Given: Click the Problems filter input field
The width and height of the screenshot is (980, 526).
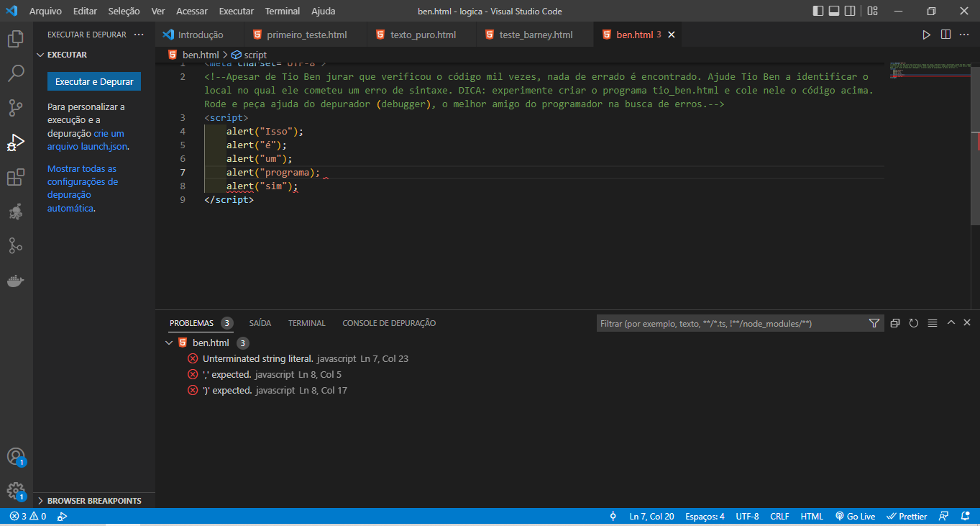Looking at the screenshot, I should tap(731, 324).
